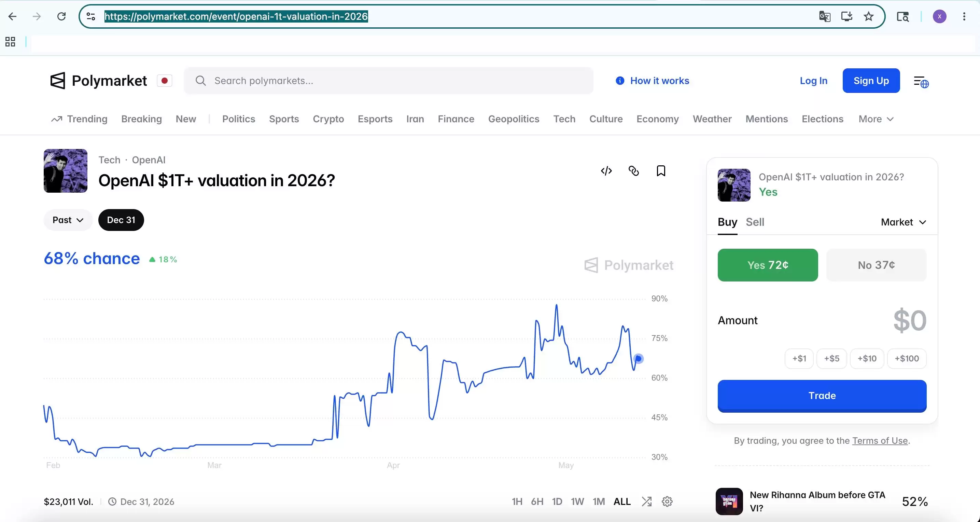Open the Tech category
Screen dimensions: 980x522
pyautogui.click(x=564, y=119)
